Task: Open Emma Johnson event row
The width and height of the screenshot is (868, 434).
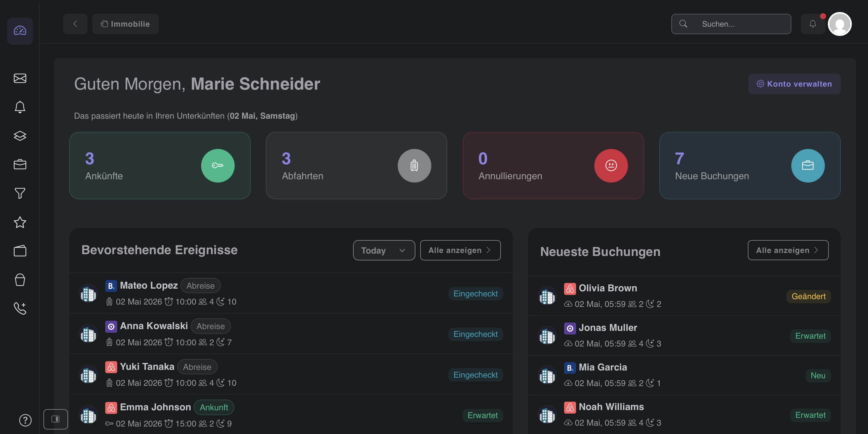Action: coord(291,415)
